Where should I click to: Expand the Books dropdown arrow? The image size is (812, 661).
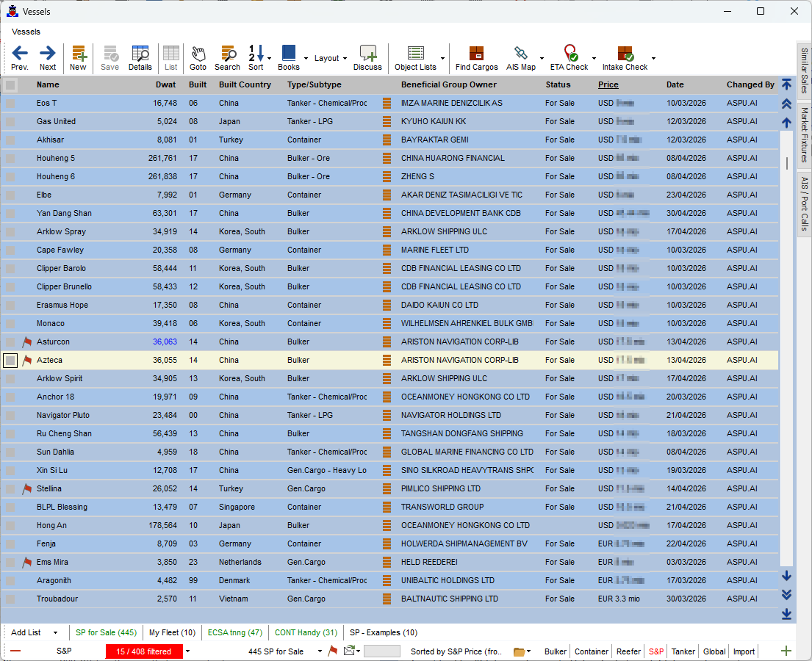click(306, 58)
